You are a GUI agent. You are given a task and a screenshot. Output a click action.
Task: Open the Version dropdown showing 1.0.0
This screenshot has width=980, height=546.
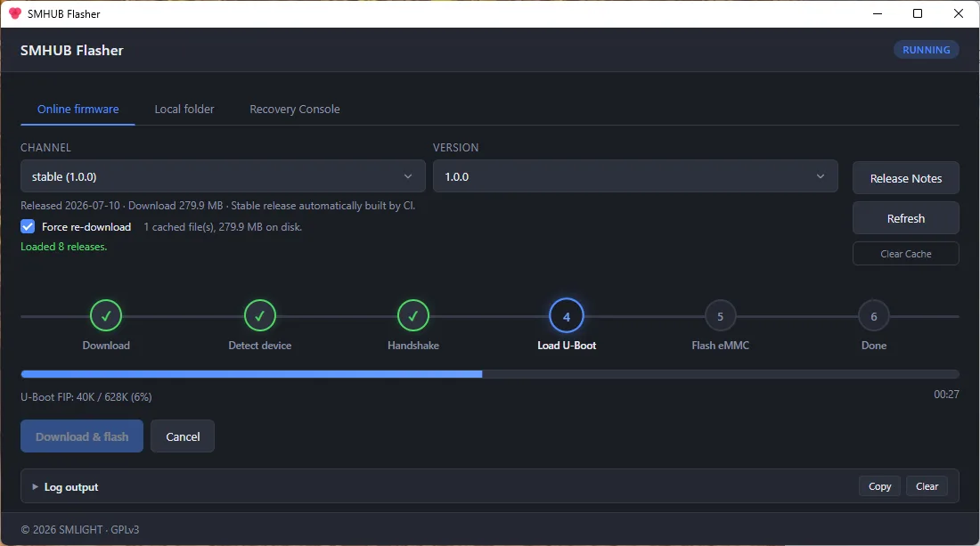pos(635,176)
